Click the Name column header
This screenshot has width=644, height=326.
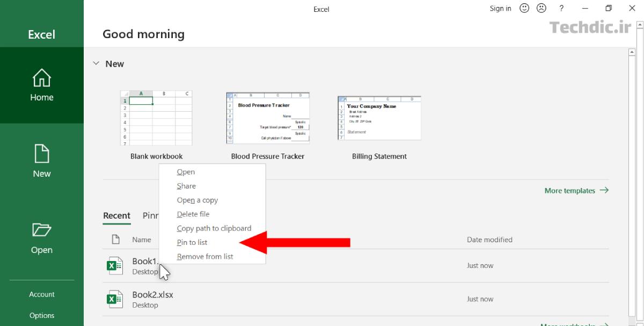pyautogui.click(x=142, y=240)
